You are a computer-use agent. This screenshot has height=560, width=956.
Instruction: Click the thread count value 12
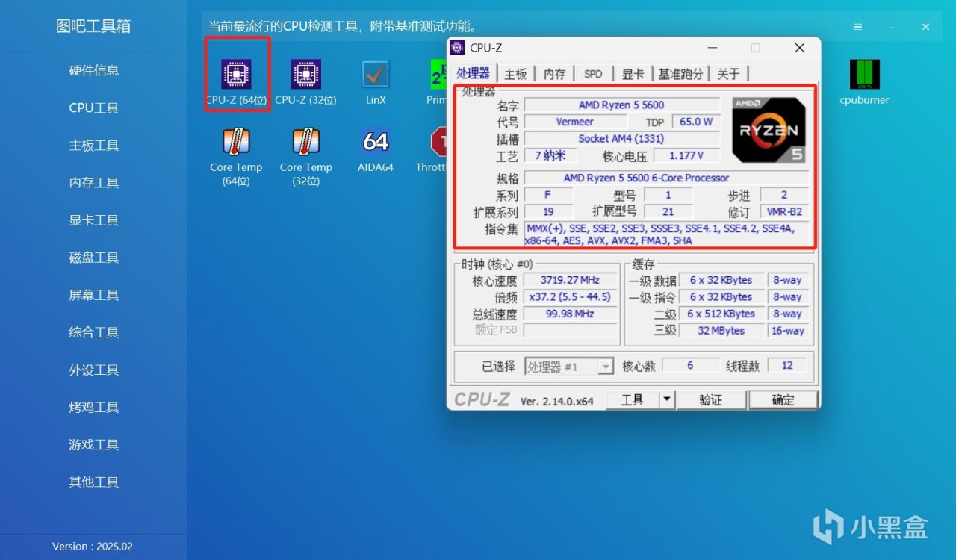pyautogui.click(x=786, y=366)
